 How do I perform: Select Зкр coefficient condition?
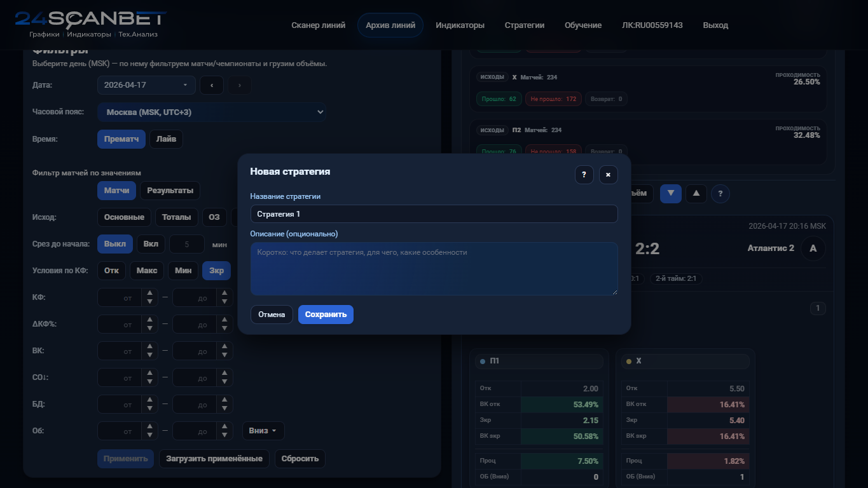(x=217, y=271)
